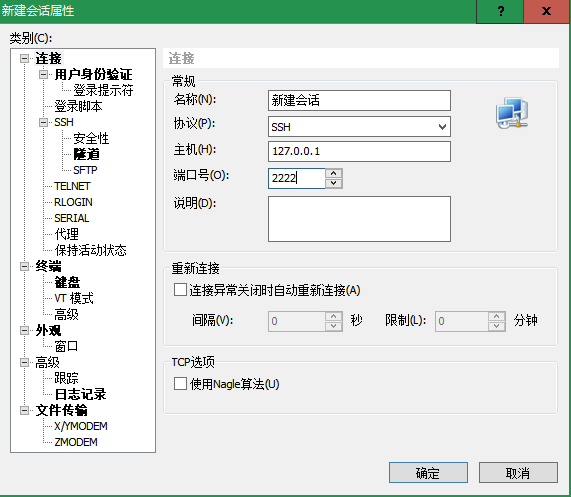
Task: Enable 连接异常关闭时自动重新连接 checkbox
Action: click(x=180, y=290)
